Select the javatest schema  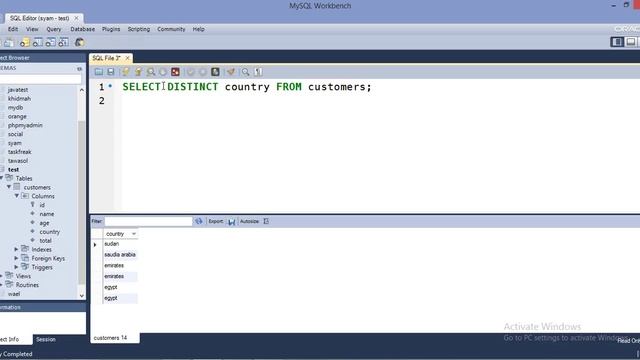(x=18, y=90)
